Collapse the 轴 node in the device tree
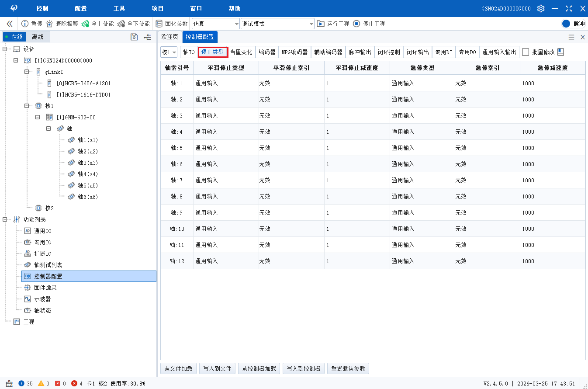 pos(49,129)
